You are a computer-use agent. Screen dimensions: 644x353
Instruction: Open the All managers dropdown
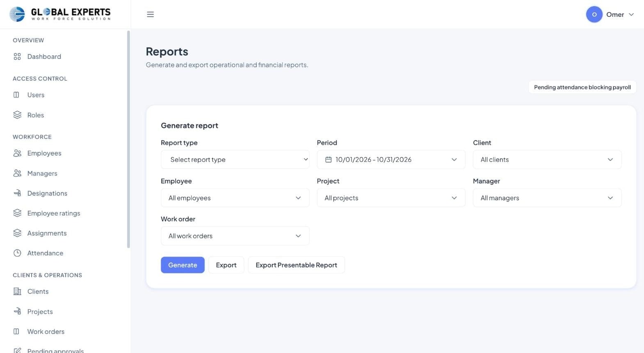tap(547, 198)
